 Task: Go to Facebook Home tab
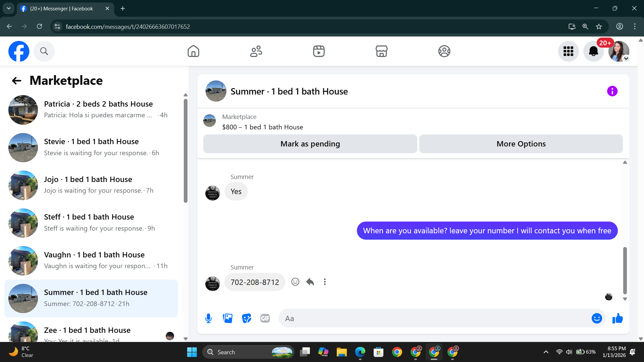(x=194, y=51)
